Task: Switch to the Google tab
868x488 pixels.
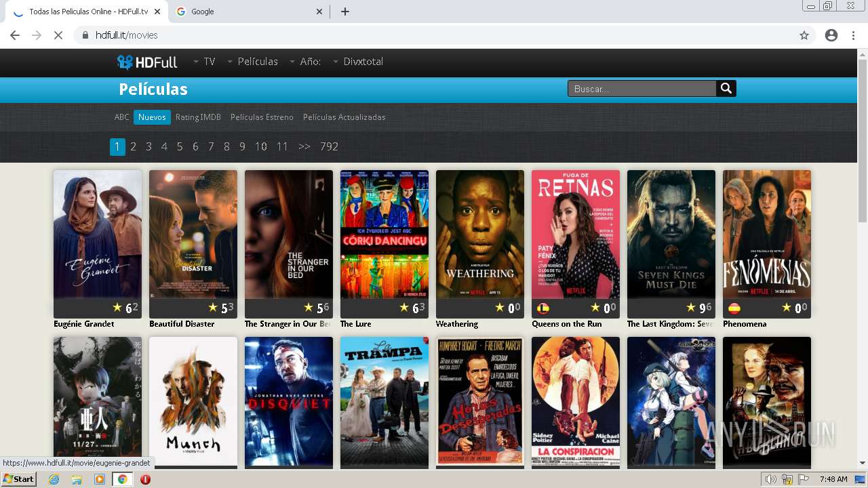Action: pyautogui.click(x=248, y=12)
